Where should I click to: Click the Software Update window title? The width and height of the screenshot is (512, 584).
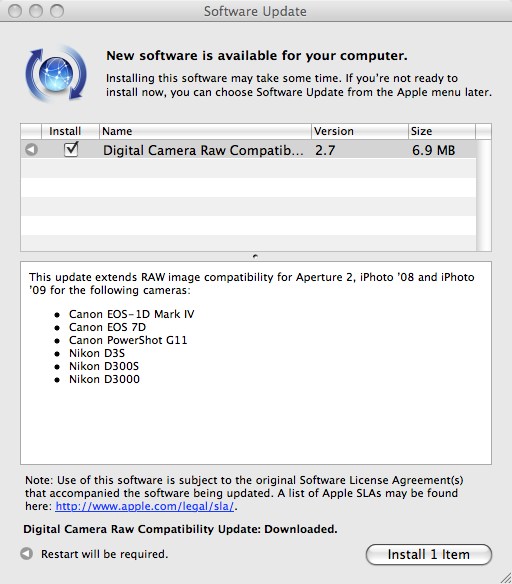pyautogui.click(x=255, y=11)
